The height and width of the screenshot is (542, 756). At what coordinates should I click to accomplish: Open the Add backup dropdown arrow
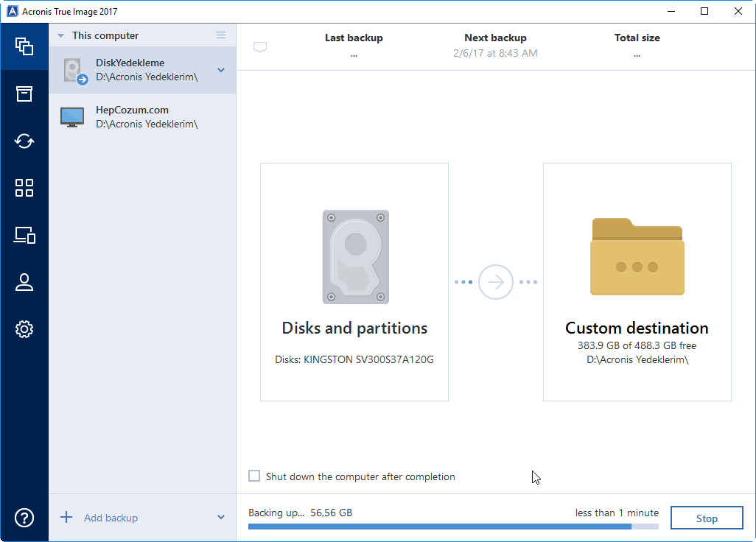[x=221, y=518]
